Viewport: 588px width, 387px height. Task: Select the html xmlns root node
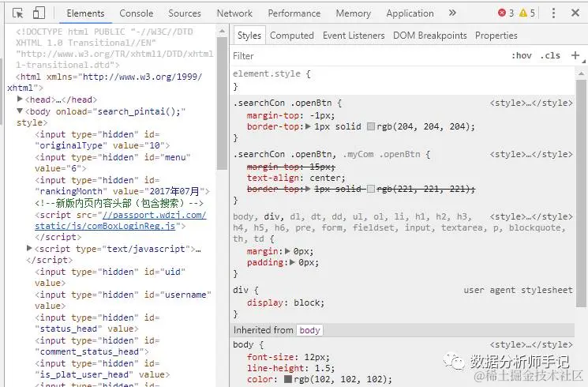[x=105, y=82]
